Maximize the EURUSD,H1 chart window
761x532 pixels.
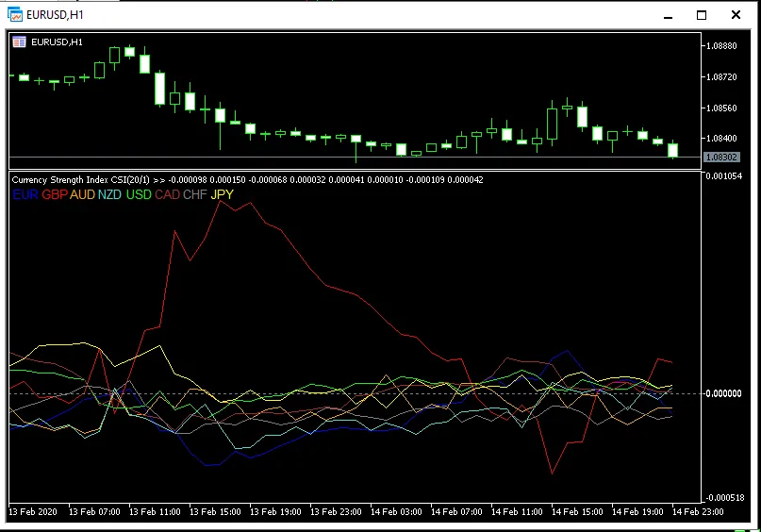click(701, 15)
